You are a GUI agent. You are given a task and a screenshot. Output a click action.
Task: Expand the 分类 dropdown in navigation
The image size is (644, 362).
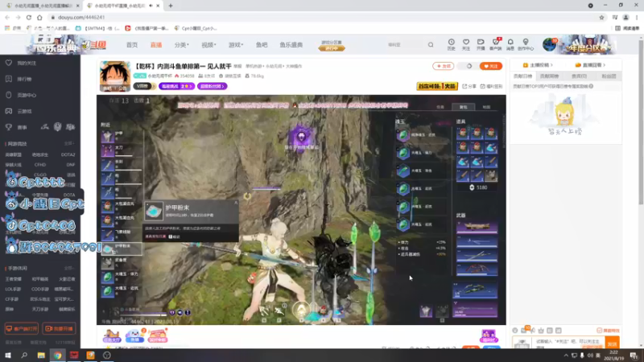point(182,45)
